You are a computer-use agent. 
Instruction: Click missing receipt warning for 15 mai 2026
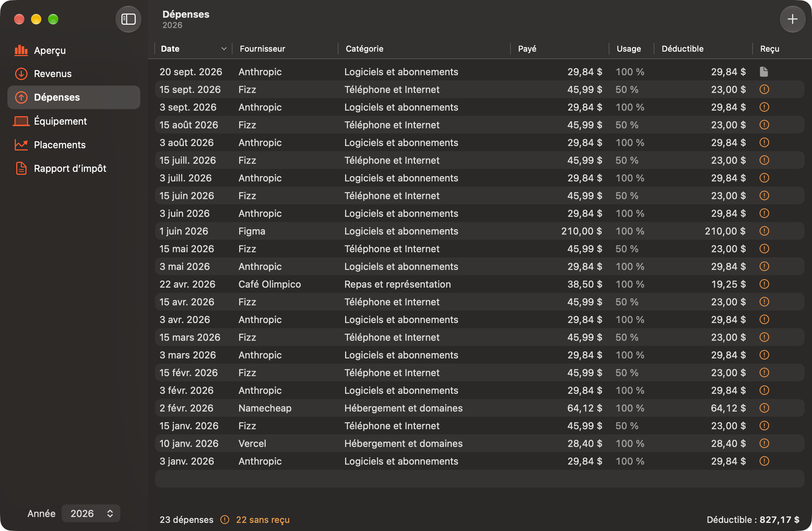click(764, 249)
